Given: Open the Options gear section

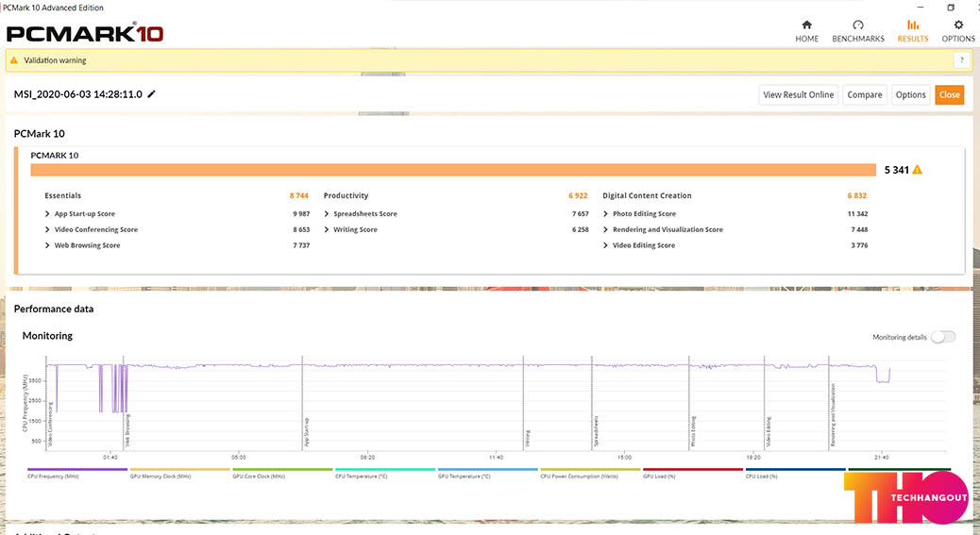Looking at the screenshot, I should (958, 31).
